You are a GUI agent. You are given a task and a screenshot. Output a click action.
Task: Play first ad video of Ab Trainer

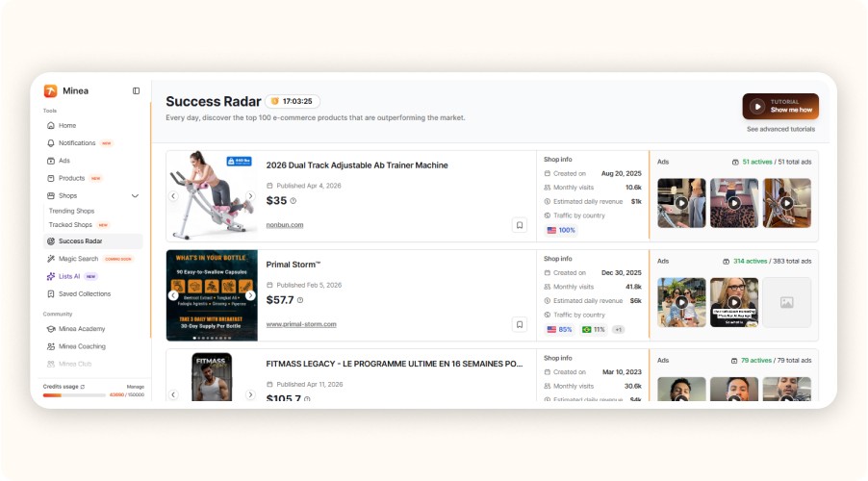point(681,203)
